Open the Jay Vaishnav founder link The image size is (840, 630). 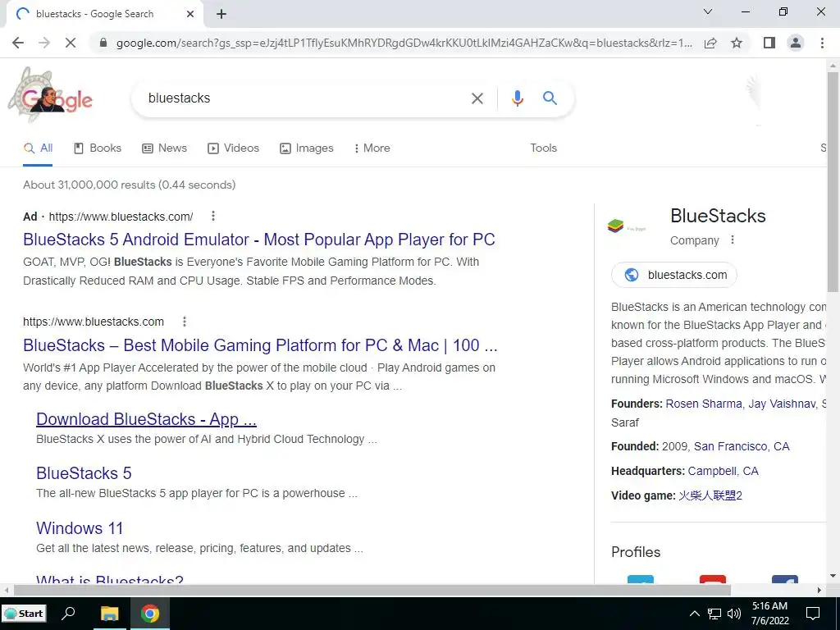(782, 404)
